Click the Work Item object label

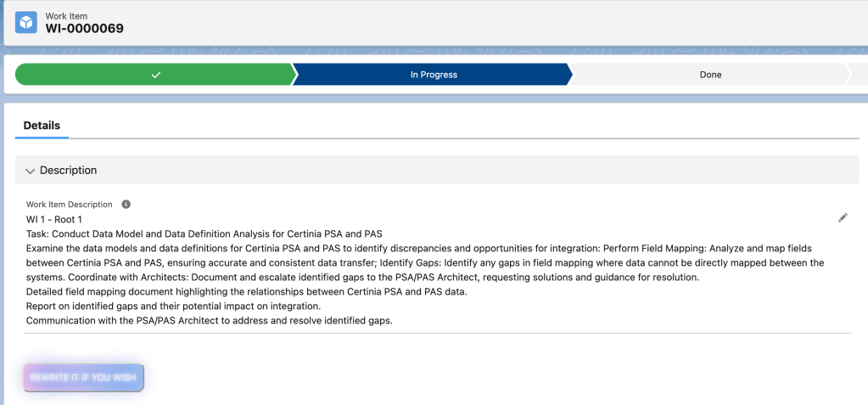66,15
